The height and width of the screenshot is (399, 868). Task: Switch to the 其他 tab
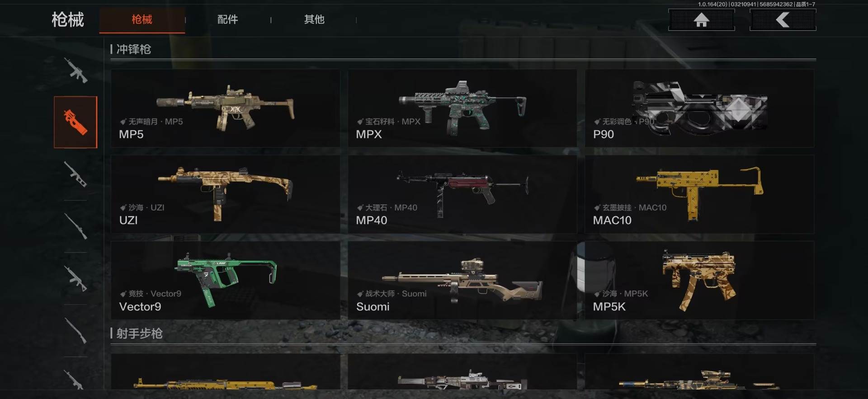click(x=314, y=19)
